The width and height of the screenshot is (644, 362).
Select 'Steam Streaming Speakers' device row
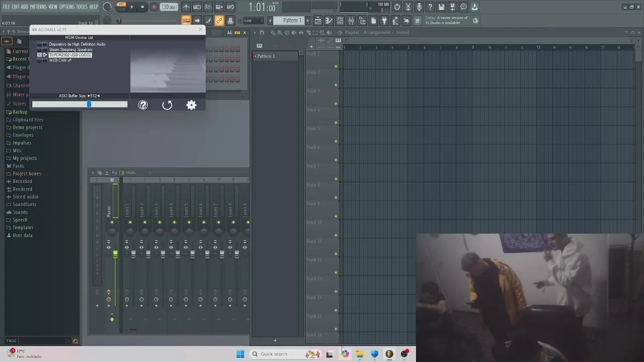(x=70, y=50)
